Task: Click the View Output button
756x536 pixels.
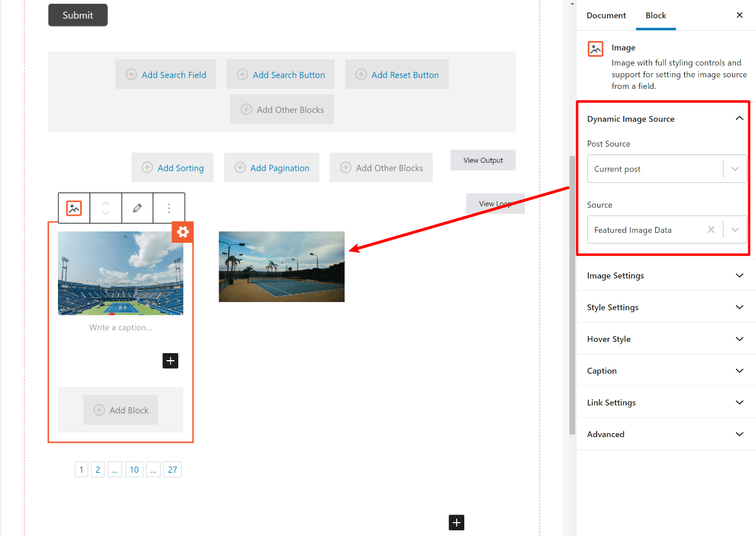Action: tap(483, 160)
